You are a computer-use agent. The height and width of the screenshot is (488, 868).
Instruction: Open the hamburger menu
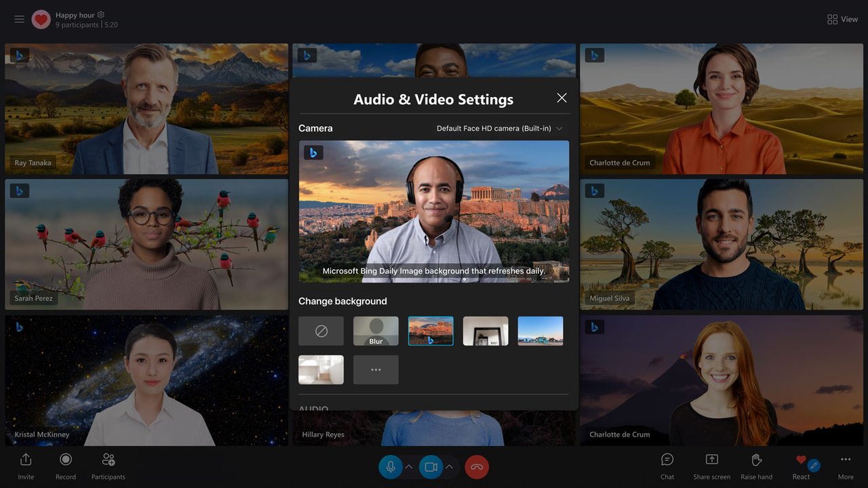(19, 20)
